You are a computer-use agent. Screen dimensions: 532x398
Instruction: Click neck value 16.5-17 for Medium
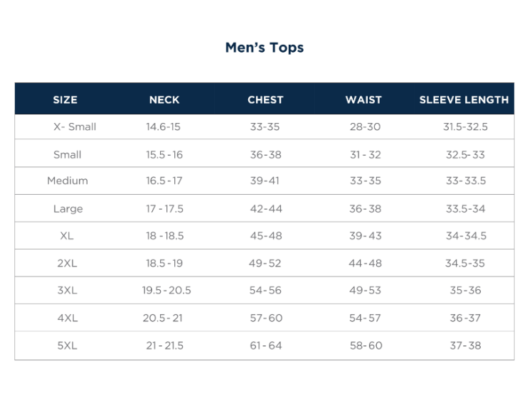tap(164, 181)
